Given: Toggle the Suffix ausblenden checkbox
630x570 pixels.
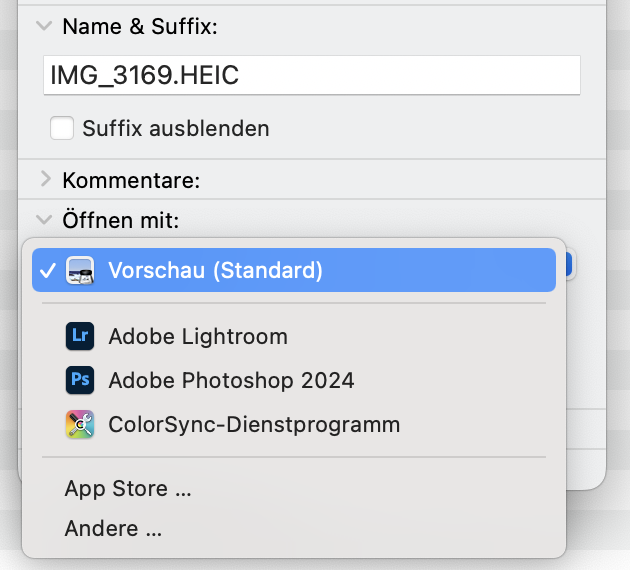Looking at the screenshot, I should [x=63, y=129].
